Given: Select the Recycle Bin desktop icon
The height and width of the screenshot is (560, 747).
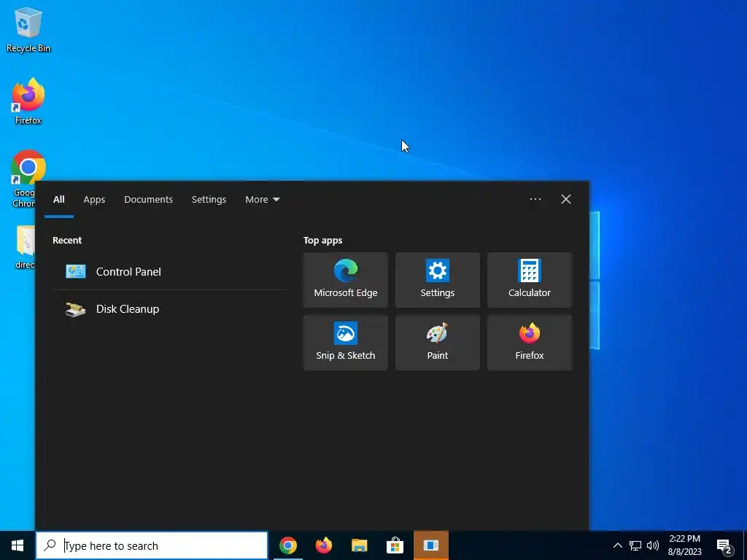Looking at the screenshot, I should coord(28,30).
